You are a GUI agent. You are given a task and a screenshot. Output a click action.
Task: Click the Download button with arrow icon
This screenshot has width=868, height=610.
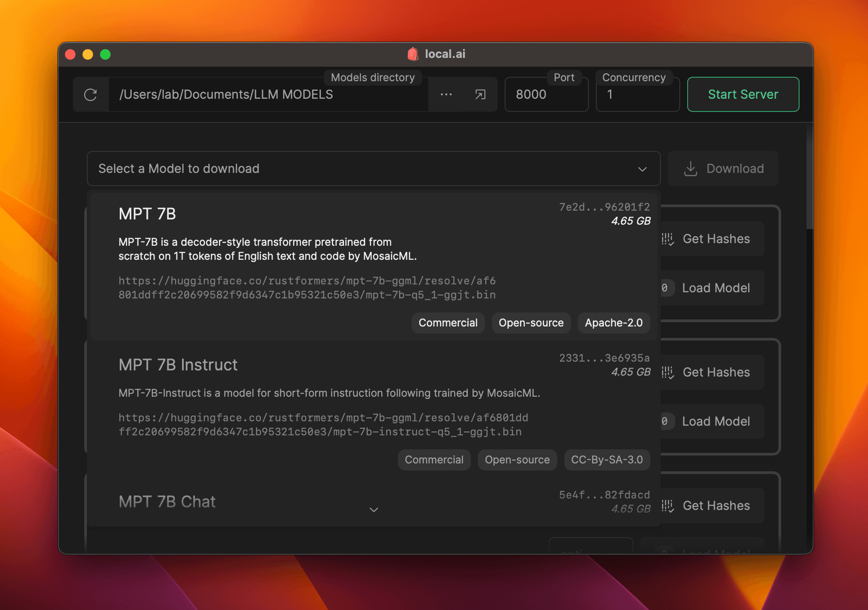pyautogui.click(x=723, y=169)
